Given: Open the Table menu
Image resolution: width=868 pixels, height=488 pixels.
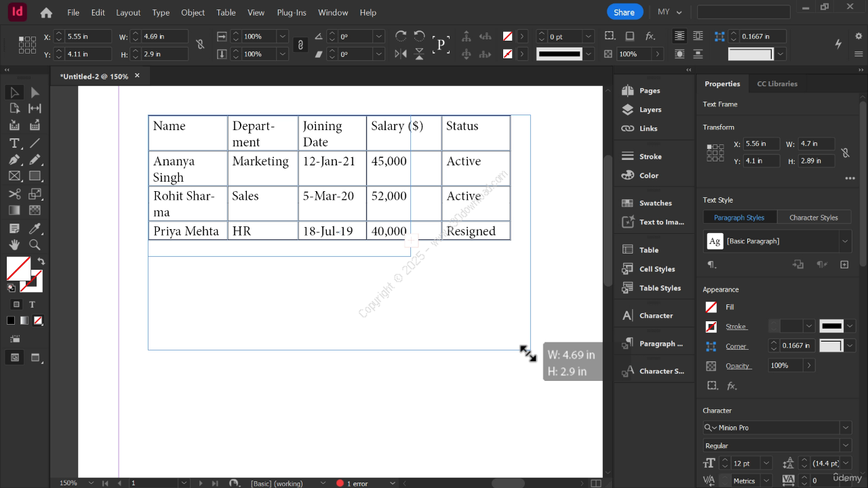Looking at the screenshot, I should pos(226,13).
